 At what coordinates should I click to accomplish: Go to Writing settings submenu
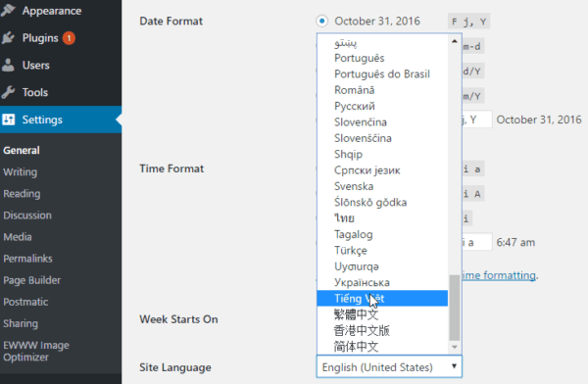tap(21, 172)
